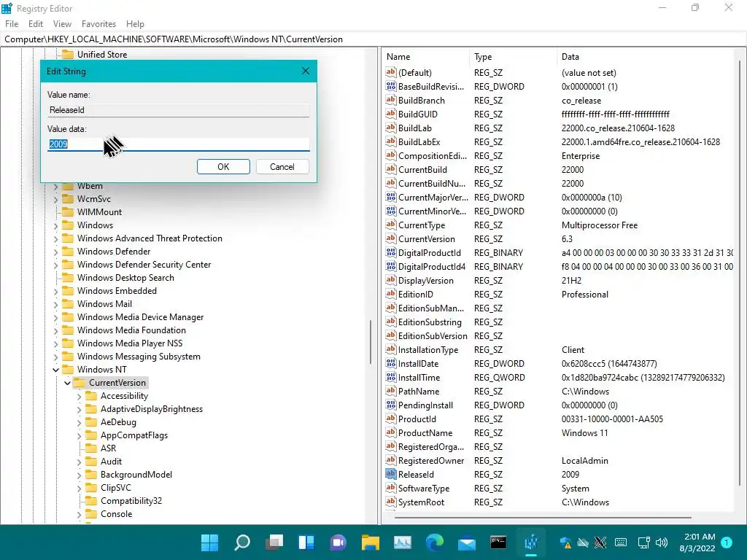
Task: Select the Windows Mail key
Action: click(x=104, y=304)
